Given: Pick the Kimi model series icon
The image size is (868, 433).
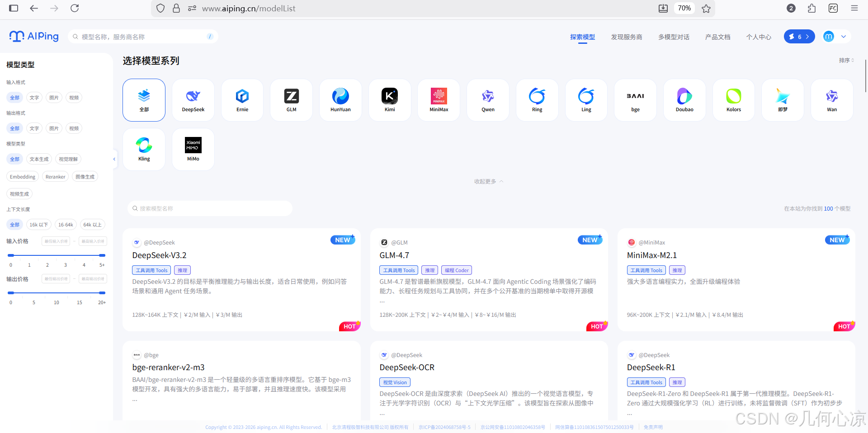Looking at the screenshot, I should tap(390, 100).
